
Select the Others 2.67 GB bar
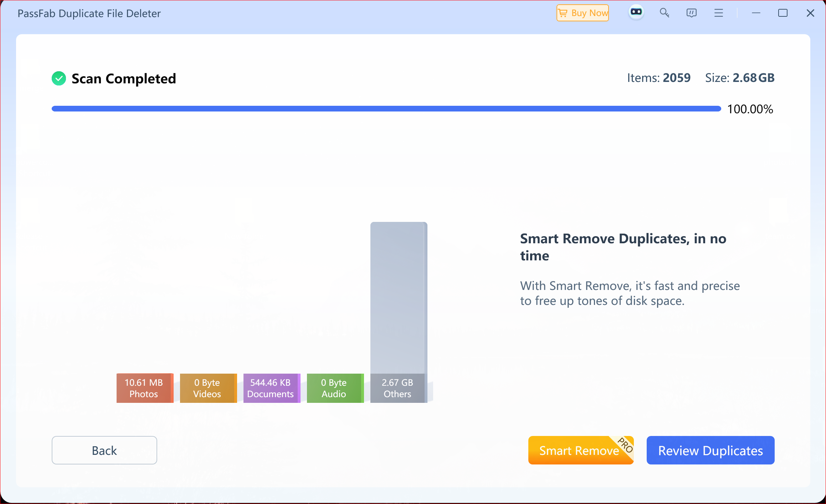(399, 312)
